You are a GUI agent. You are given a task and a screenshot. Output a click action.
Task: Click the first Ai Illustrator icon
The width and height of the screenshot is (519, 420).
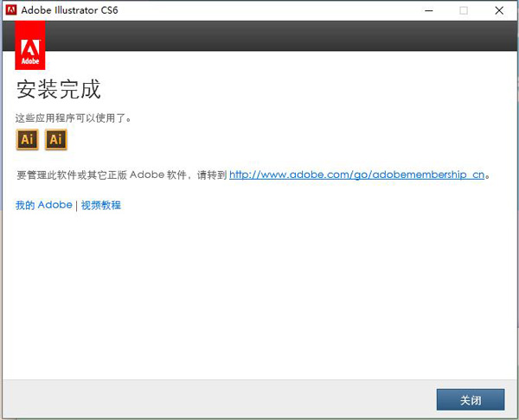27,139
